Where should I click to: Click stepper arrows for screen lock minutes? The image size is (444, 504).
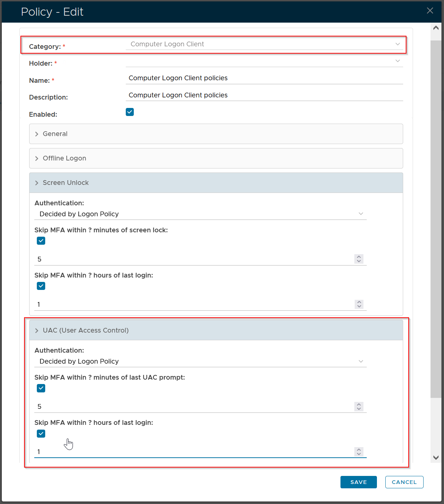359,259
